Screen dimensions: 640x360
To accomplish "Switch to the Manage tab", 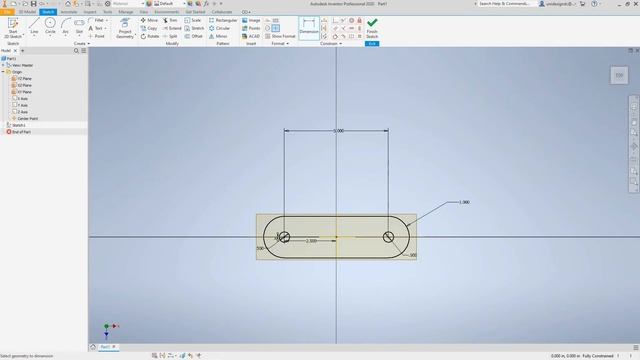I will [126, 12].
